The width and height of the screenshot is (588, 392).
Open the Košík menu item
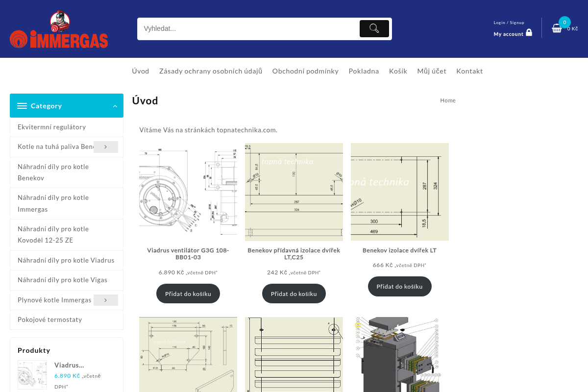tap(398, 71)
